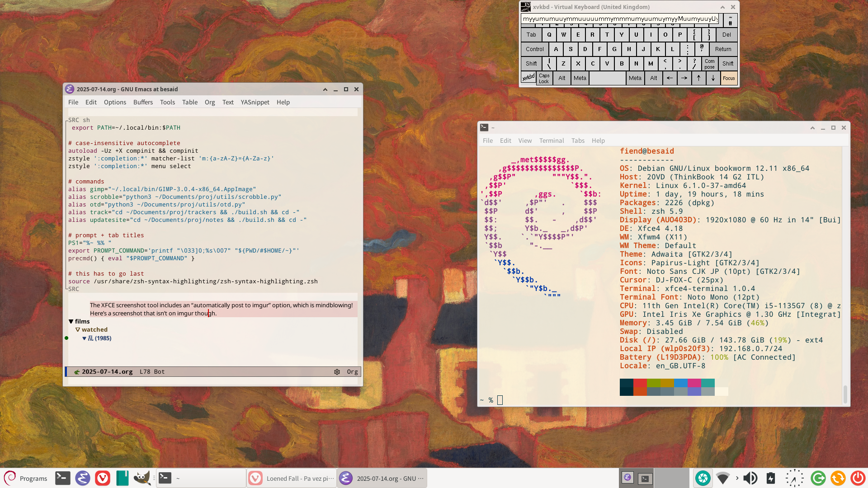Click the right arrow key on xvkbd
Viewport: 868px width, 488px height.
coord(684,78)
